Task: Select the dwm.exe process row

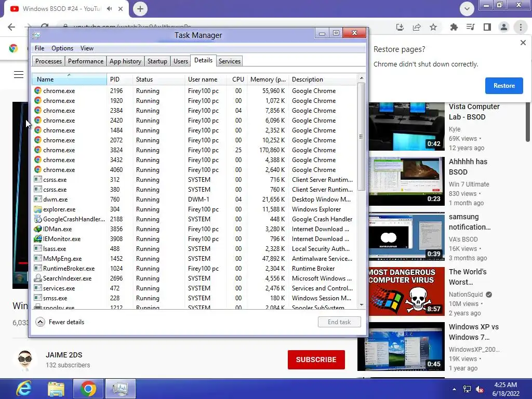Action: click(195, 199)
